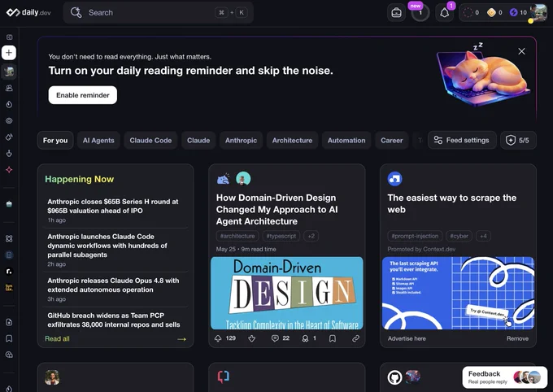The width and height of the screenshot is (553, 392).
Task: Open the Domain-Driven Design cover image
Action: (287, 293)
